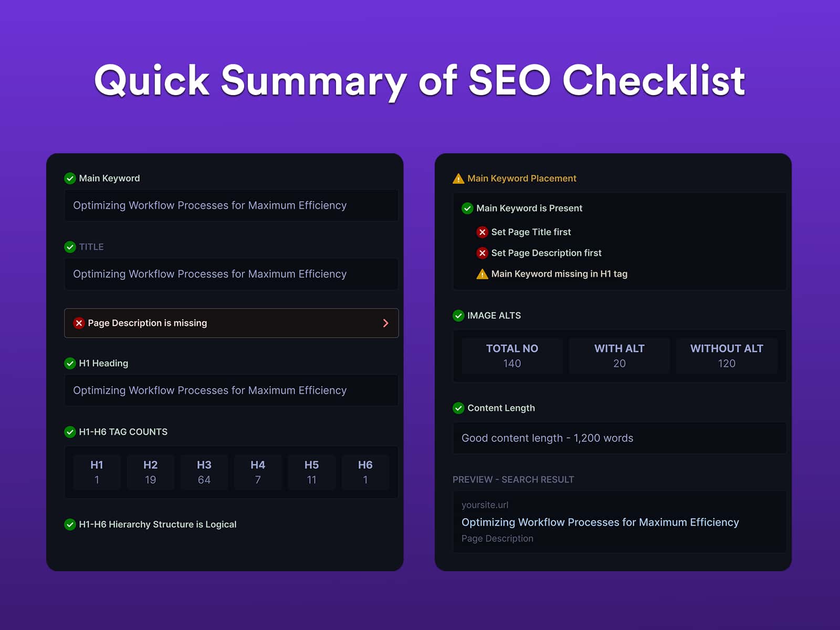840x630 pixels.
Task: Click the red X icon beside Set Page Description first
Action: pos(482,253)
